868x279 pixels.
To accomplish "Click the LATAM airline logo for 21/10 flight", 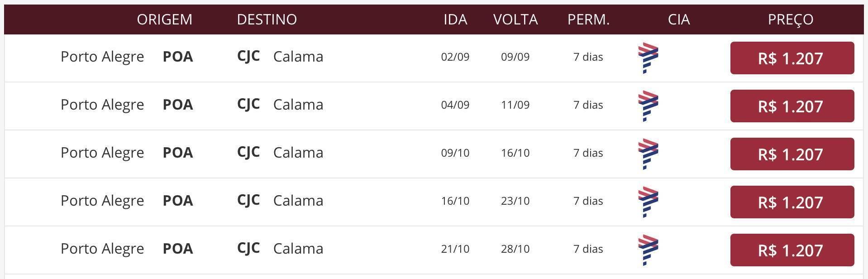I will tap(648, 250).
